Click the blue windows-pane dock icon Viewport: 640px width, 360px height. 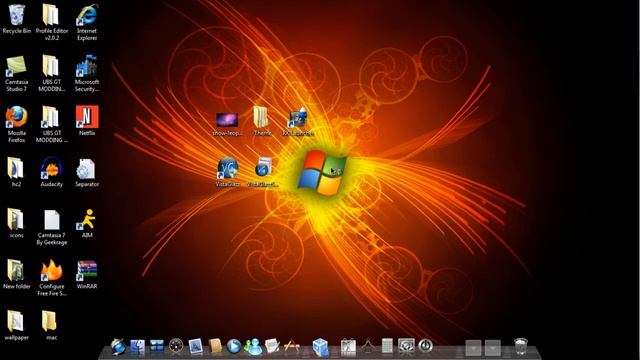pyautogui.click(x=157, y=347)
